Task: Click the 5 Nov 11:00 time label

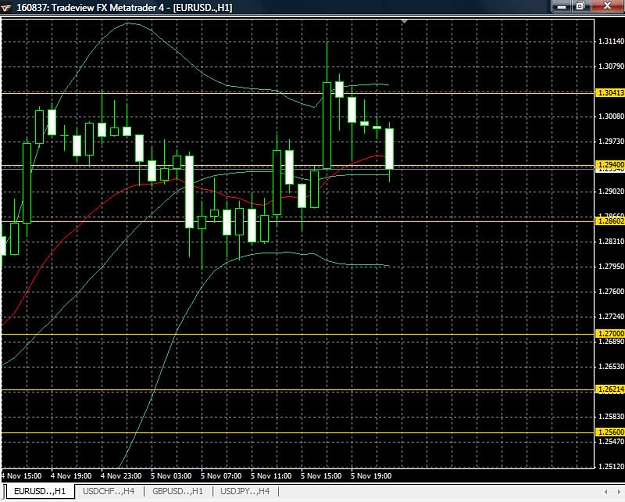Action: (x=271, y=476)
